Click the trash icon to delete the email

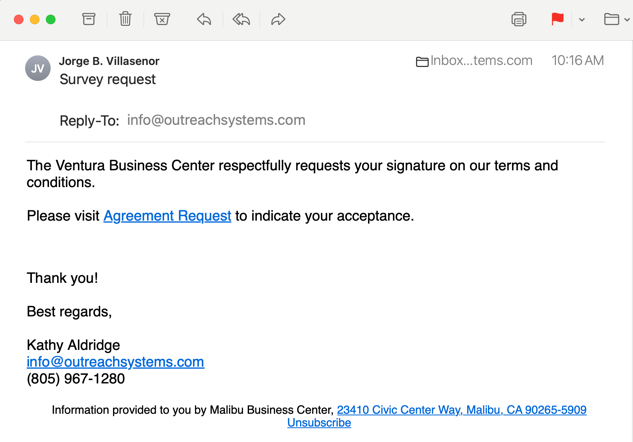click(x=125, y=19)
